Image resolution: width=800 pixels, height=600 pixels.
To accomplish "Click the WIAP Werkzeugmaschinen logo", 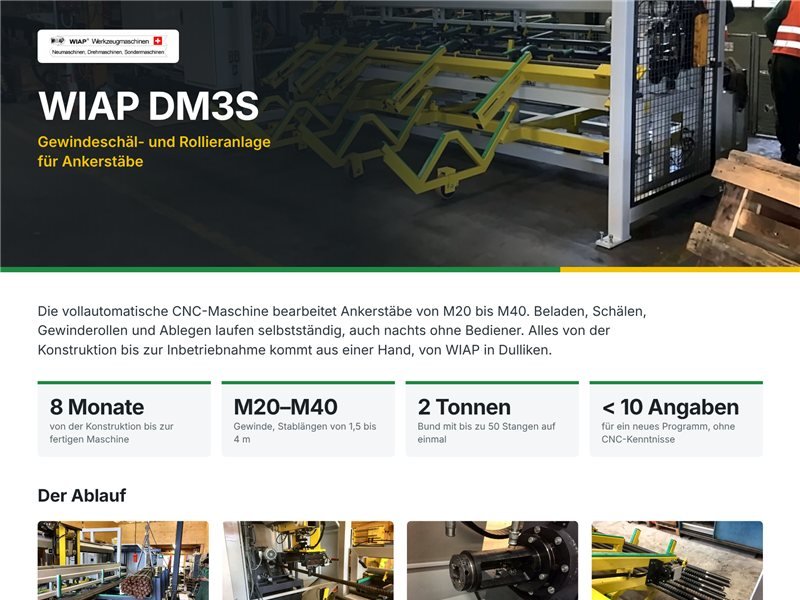I will (108, 46).
